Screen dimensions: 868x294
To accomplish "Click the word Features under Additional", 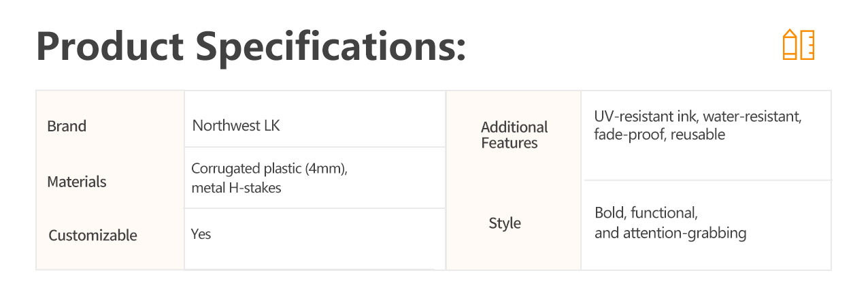I will [510, 143].
